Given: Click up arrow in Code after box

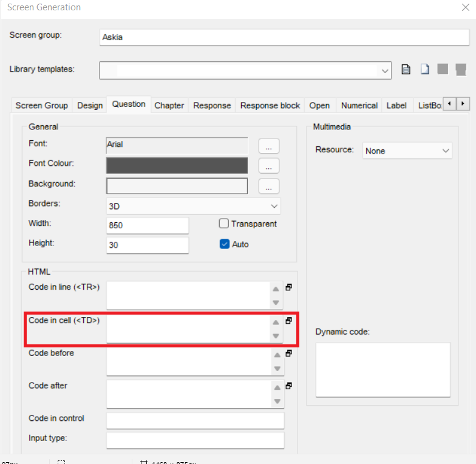Looking at the screenshot, I should coord(277,387).
